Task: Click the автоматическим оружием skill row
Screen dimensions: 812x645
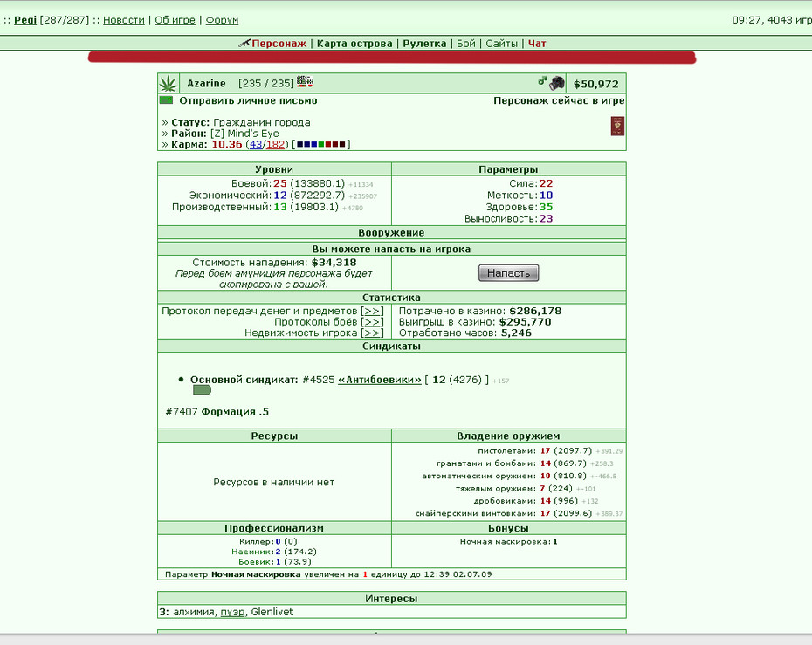Action: pyautogui.click(x=520, y=476)
